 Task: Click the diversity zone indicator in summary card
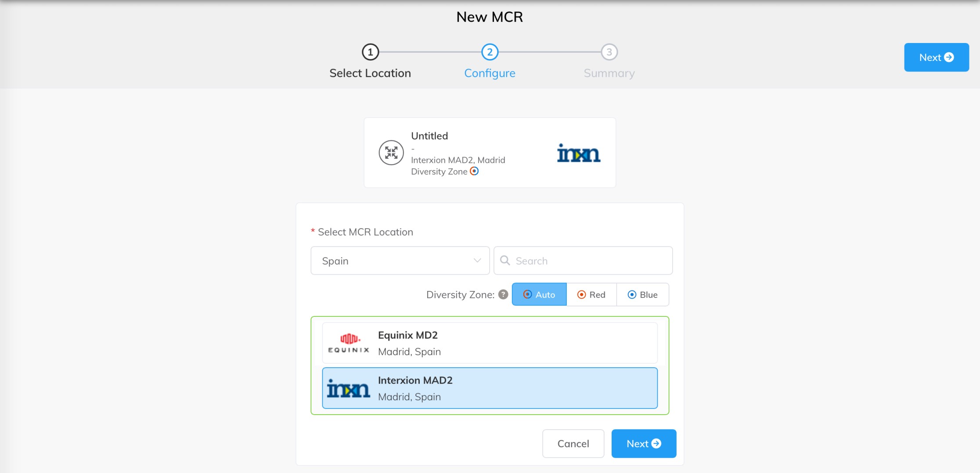474,171
